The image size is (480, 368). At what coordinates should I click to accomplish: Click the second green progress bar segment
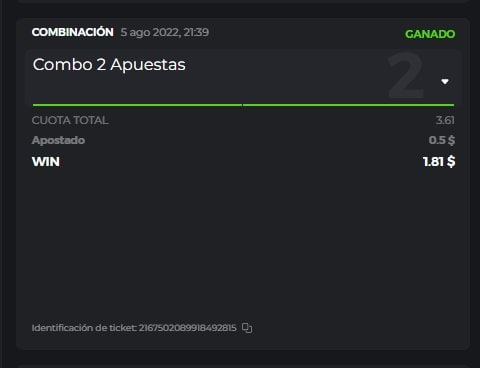click(349, 105)
